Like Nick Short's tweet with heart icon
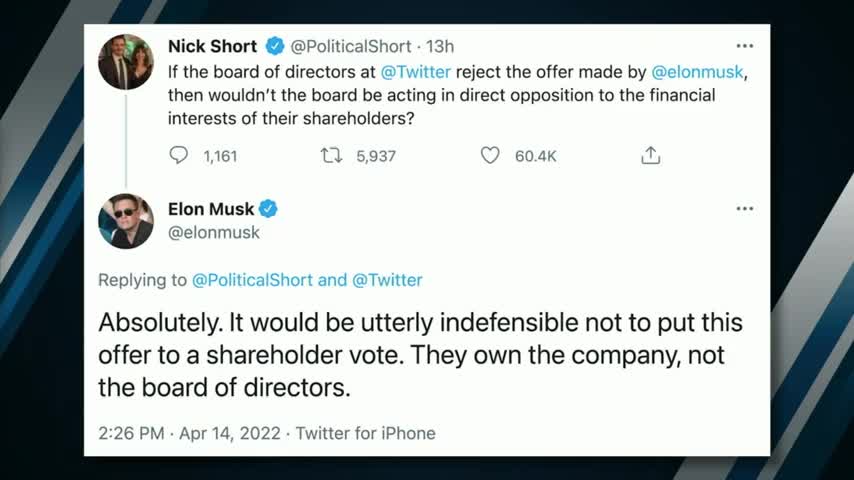Image resolution: width=854 pixels, height=480 pixels. pos(490,156)
